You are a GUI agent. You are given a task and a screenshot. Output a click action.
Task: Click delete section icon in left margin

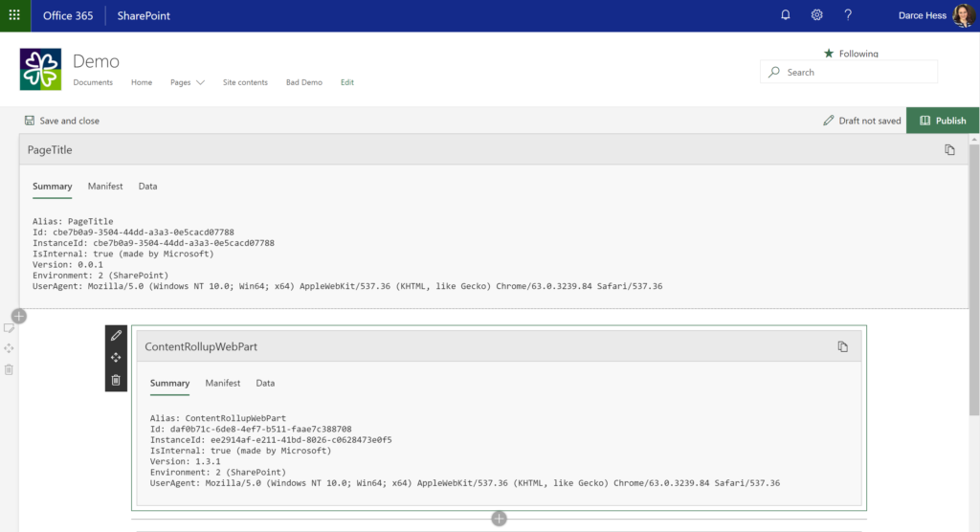pyautogui.click(x=9, y=369)
